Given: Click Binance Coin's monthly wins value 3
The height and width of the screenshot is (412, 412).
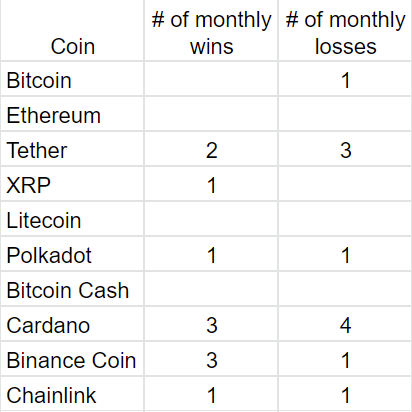Looking at the screenshot, I should click(211, 359).
